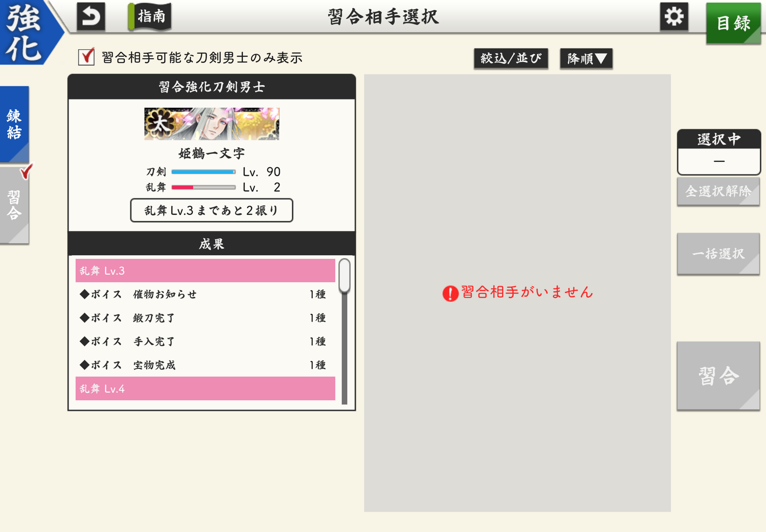Click the 一括選択 bulk select button
Screen dimensions: 766x532
(718, 254)
